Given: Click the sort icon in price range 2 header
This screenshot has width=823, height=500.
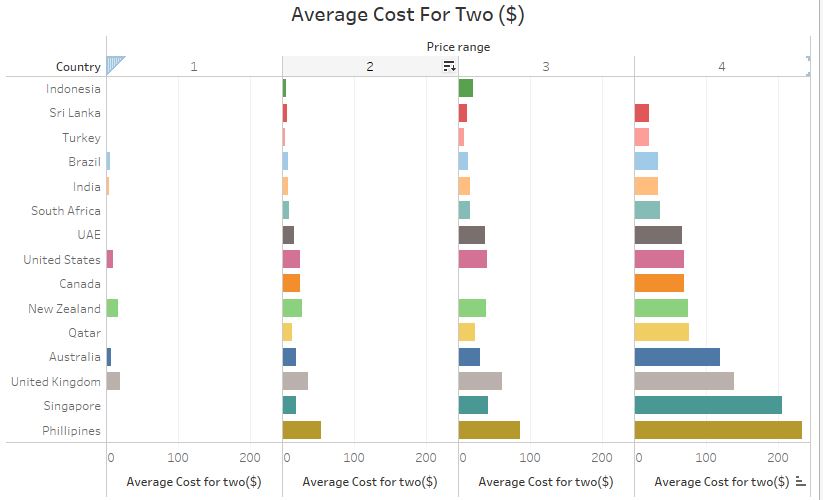Looking at the screenshot, I should (x=449, y=66).
